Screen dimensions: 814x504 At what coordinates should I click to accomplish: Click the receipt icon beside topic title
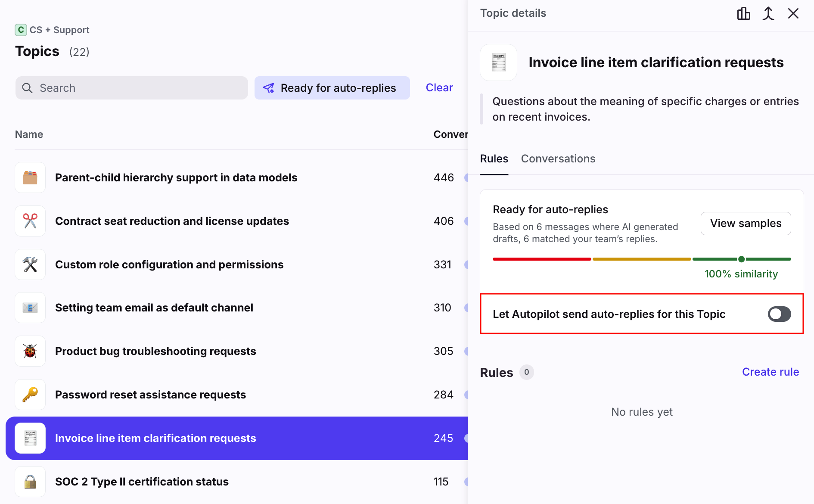pyautogui.click(x=498, y=62)
